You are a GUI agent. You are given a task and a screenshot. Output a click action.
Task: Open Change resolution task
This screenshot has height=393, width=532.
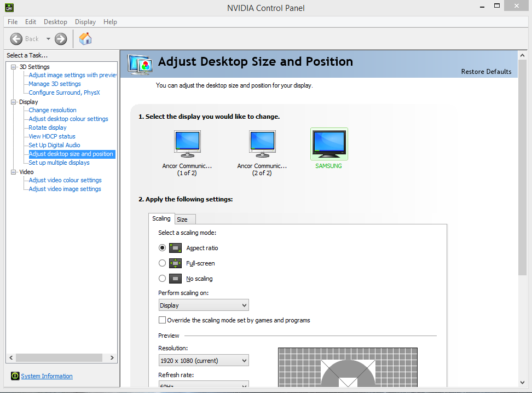53,110
